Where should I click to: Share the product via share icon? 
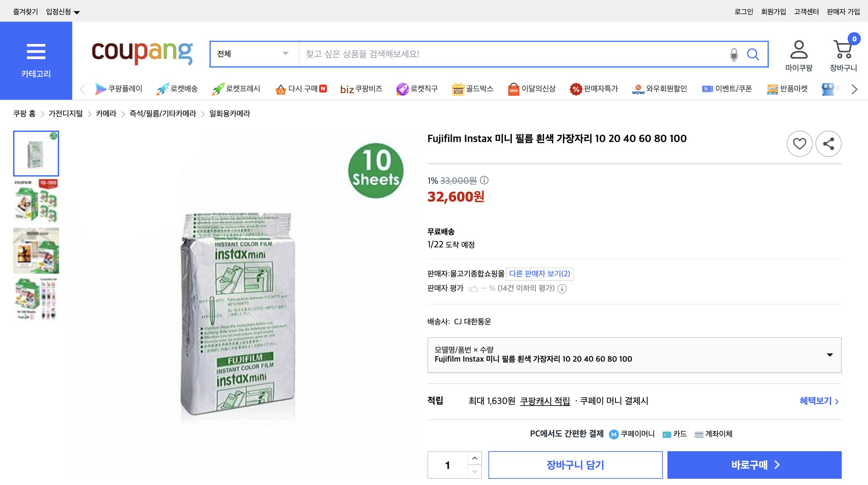pyautogui.click(x=829, y=144)
